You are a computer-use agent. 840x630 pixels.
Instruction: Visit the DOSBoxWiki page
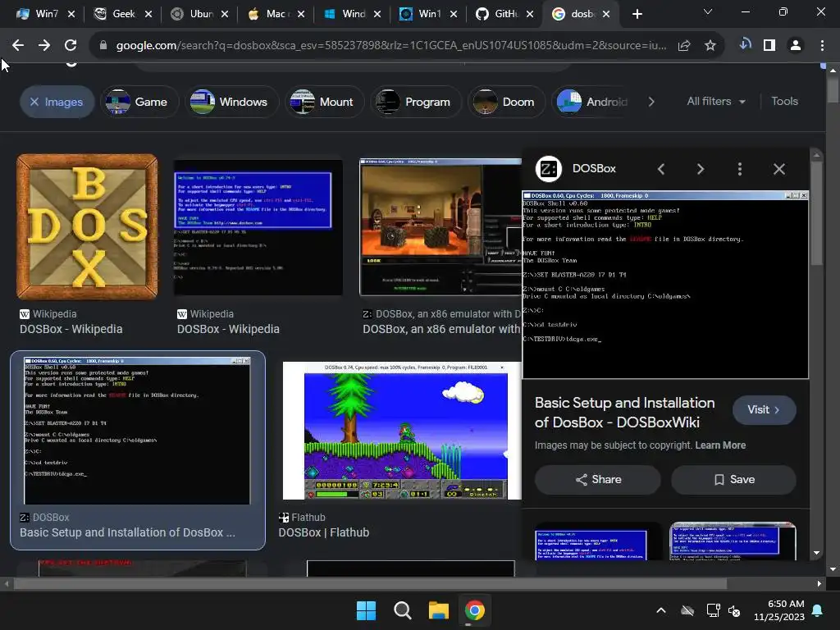click(764, 410)
